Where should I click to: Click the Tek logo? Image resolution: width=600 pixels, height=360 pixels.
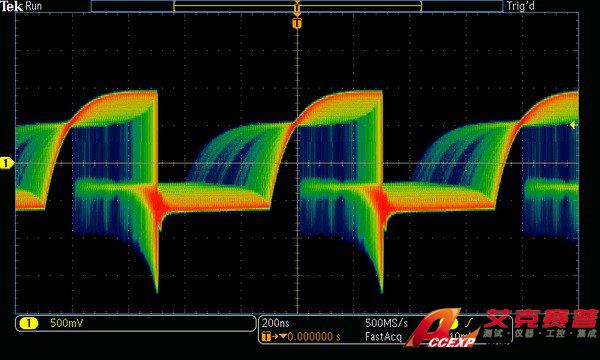coord(12,6)
